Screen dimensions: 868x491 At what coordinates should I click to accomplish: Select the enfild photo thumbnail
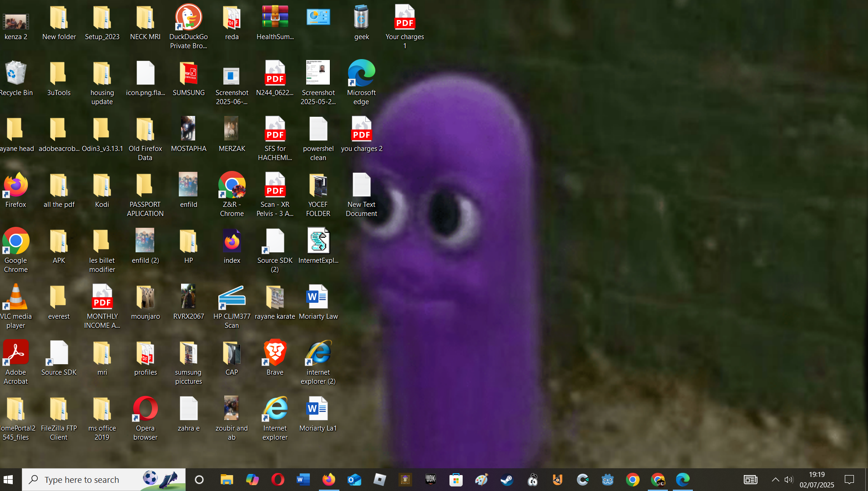188,190
